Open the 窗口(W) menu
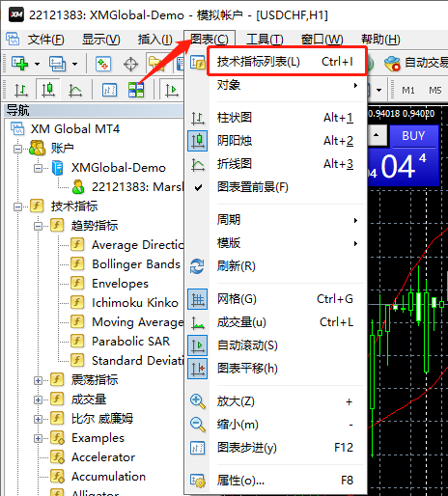This screenshot has width=448, height=496. (x=322, y=40)
